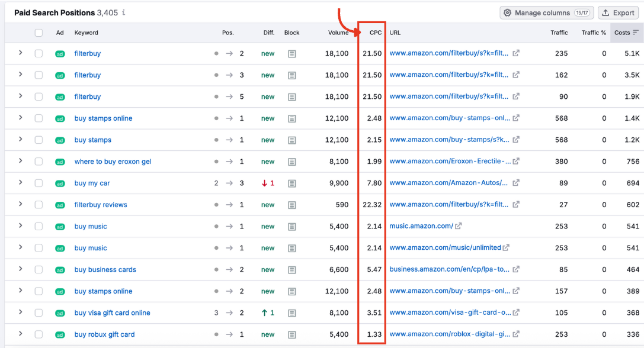644x348 pixels.
Task: Select the header checkbox to select all rows
Action: point(39,33)
